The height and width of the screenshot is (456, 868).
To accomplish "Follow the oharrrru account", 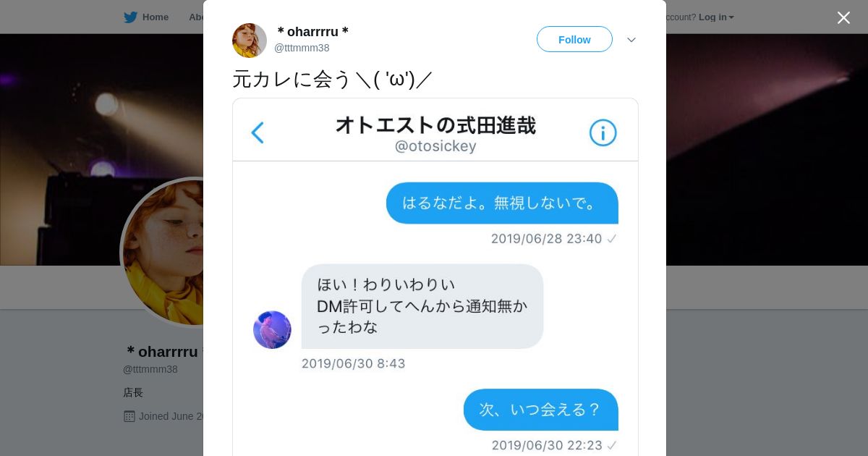I will tap(574, 39).
